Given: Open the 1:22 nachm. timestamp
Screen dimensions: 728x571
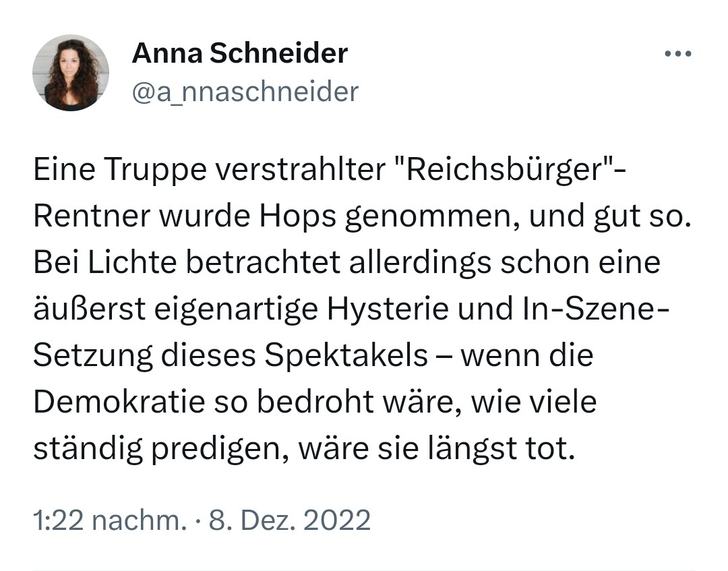Looking at the screenshot, I should tap(110, 520).
